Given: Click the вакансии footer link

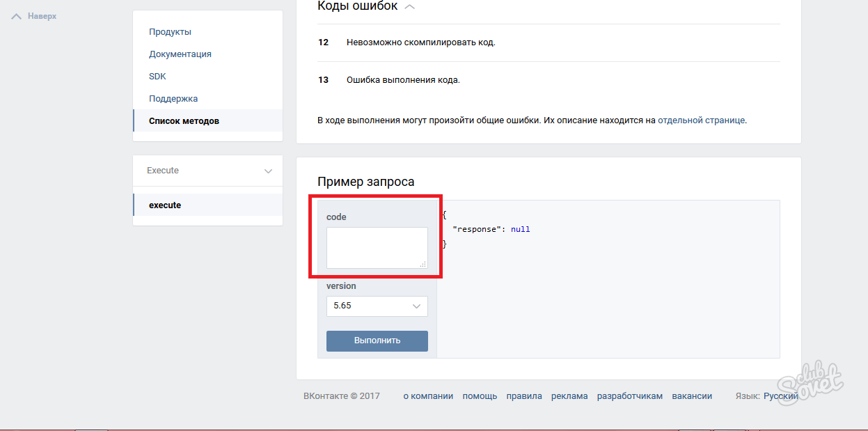Looking at the screenshot, I should click(x=692, y=396).
